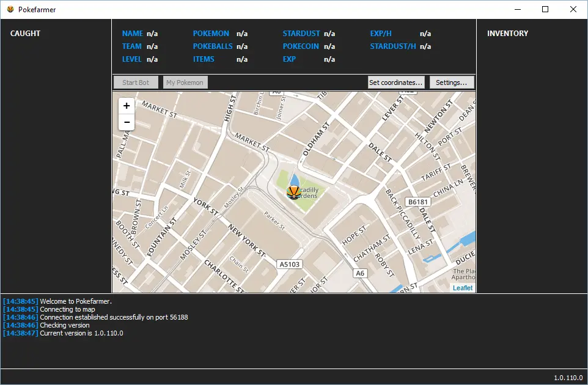Click the Pokefarmer title text
588x385 pixels.
pyautogui.click(x=37, y=9)
